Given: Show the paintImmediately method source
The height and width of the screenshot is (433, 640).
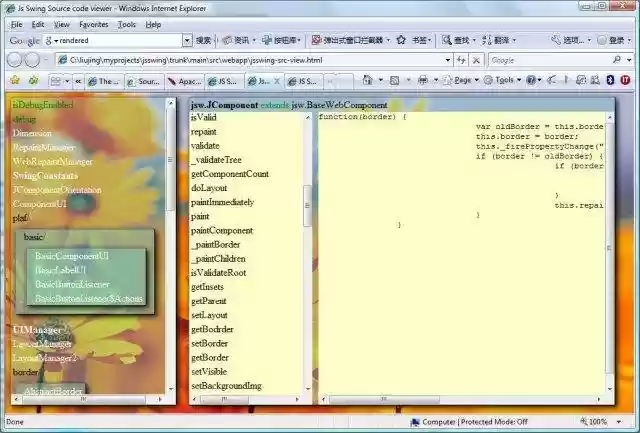Looking at the screenshot, I should pos(222,202).
